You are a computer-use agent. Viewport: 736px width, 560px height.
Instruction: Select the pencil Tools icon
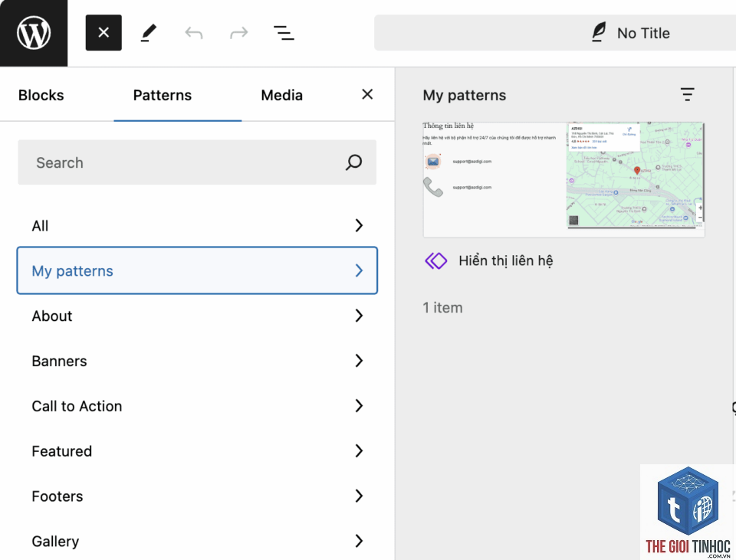click(x=148, y=33)
